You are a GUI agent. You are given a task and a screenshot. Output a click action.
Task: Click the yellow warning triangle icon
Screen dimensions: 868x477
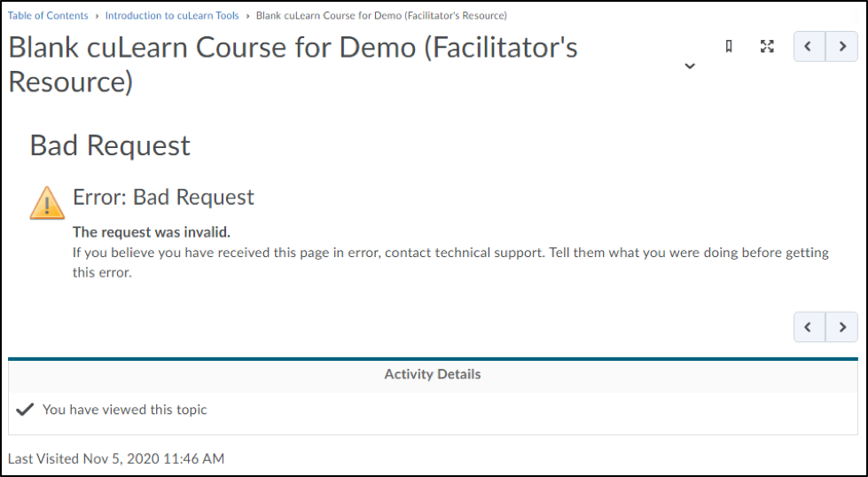coord(47,202)
